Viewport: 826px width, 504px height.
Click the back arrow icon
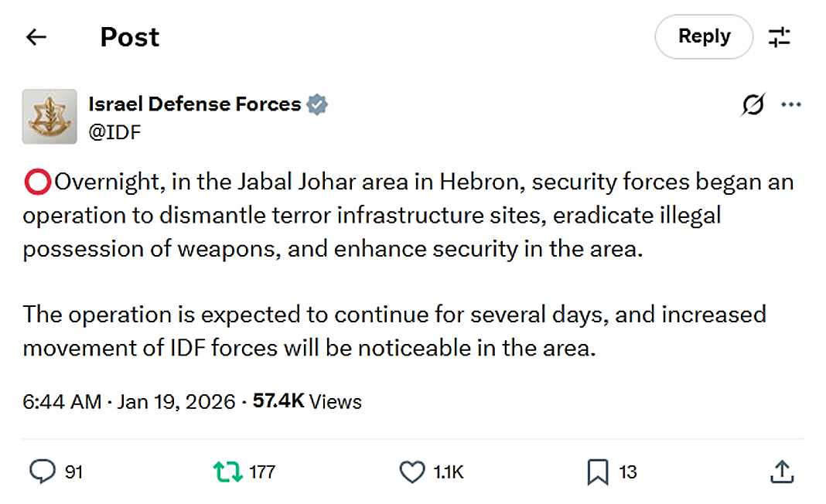36,37
